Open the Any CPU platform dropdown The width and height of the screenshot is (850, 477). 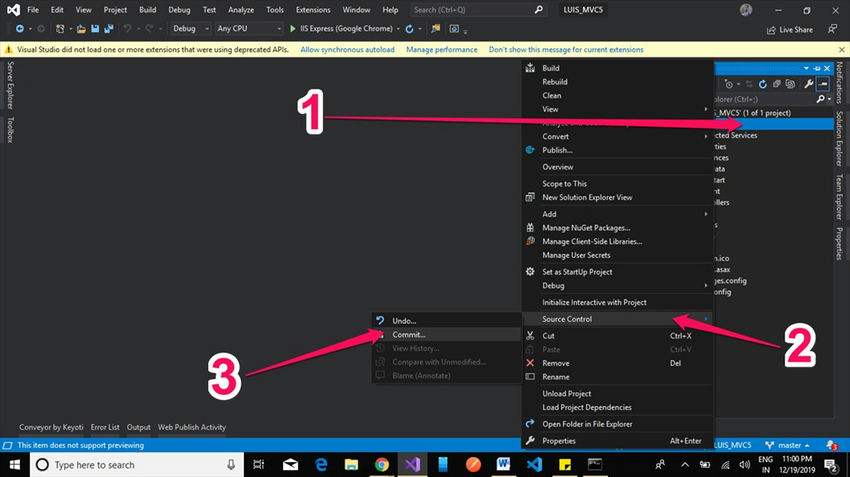[249, 29]
